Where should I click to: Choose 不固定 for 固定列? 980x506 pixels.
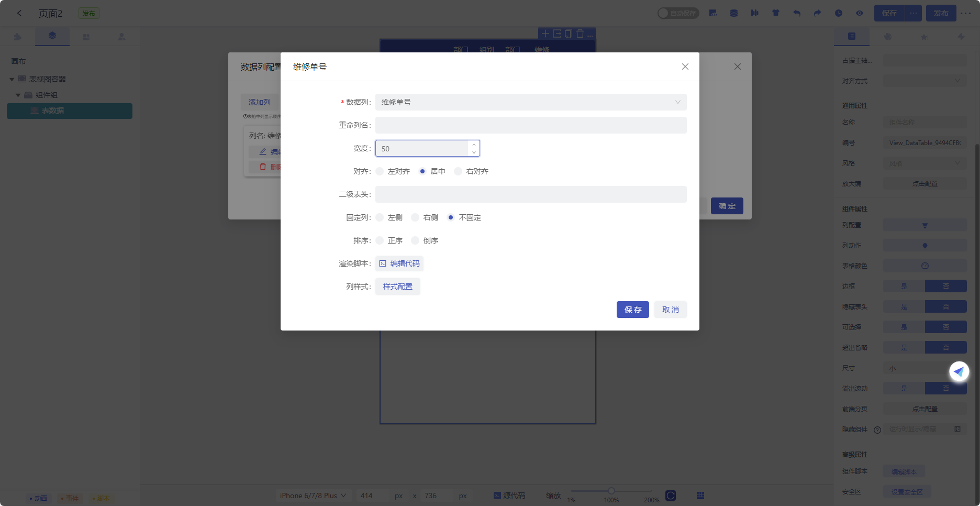(451, 217)
